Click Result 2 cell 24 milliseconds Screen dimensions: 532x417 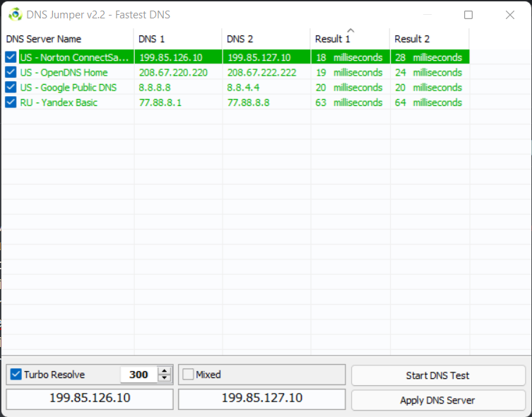tap(429, 72)
